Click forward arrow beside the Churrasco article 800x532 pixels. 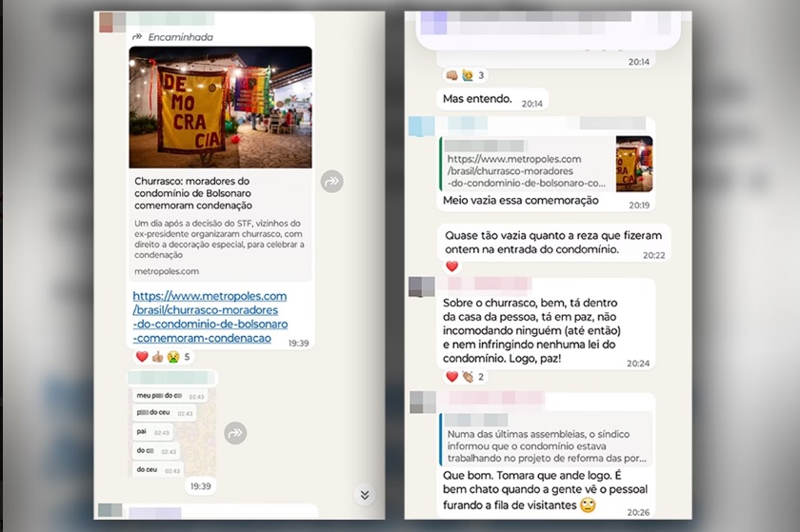331,182
